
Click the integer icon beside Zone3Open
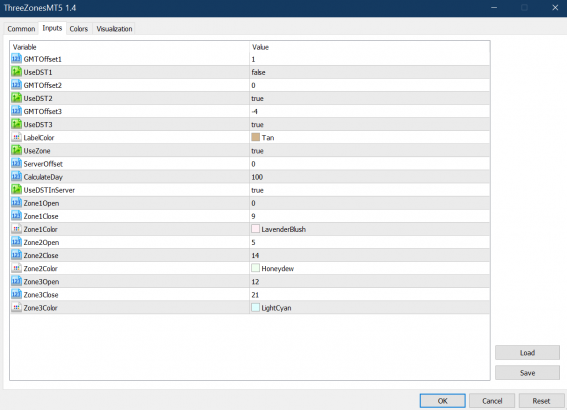tap(16, 281)
